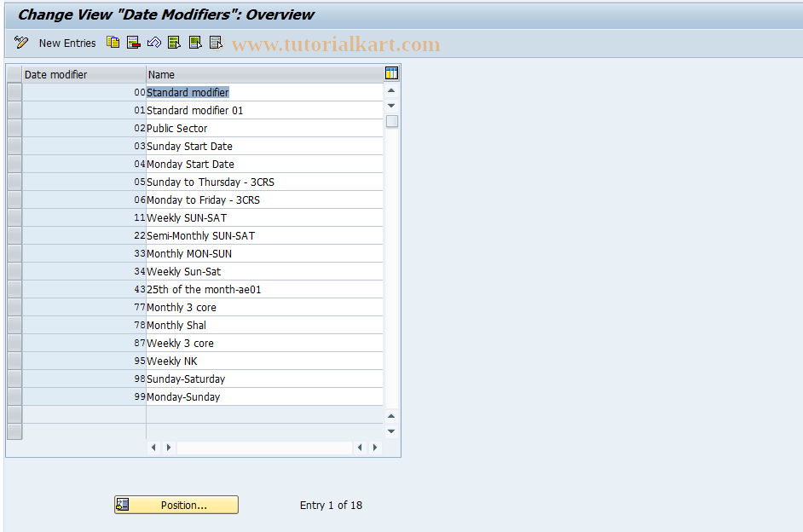Select the row selector for Standard modifier 01

click(14, 110)
